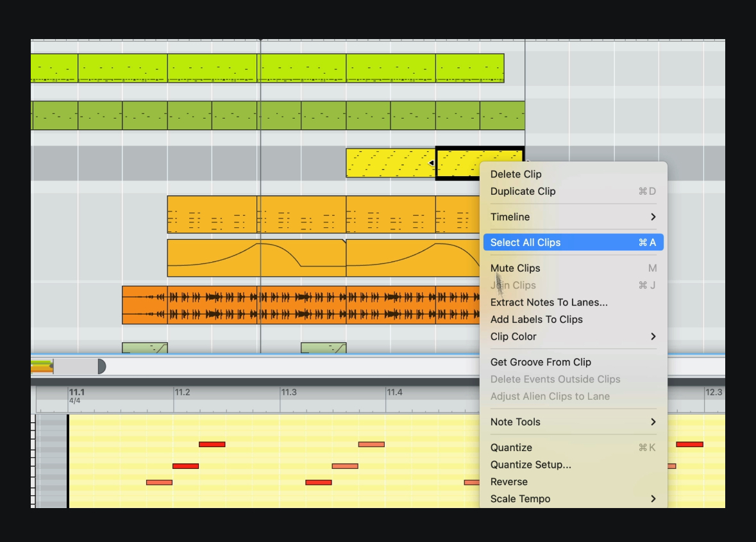The image size is (756, 542).
Task: Select the last lime green clip in top row
Action: coord(469,68)
